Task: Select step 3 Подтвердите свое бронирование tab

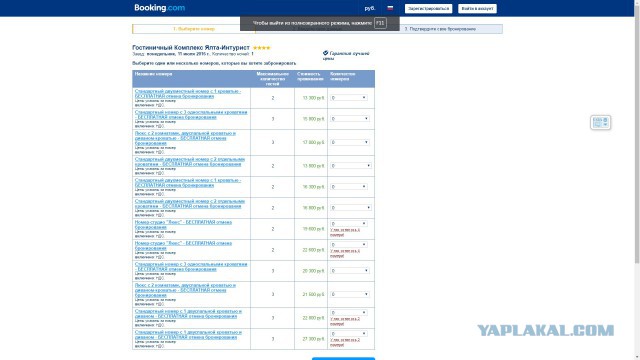Action: point(440,29)
